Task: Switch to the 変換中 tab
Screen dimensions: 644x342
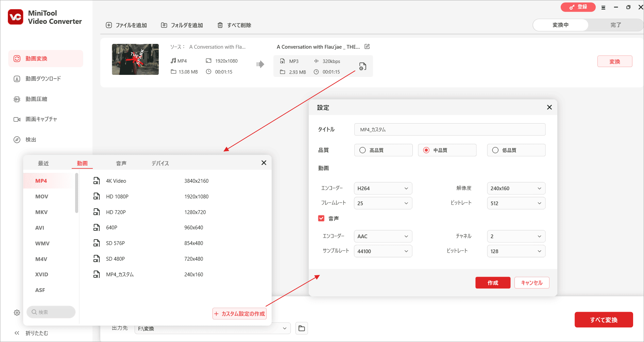Action: coord(560,25)
